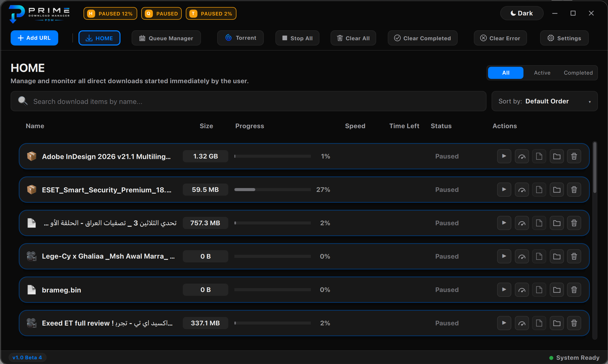Open file icon for brameg.bin row
Viewport: 608px width, 364px height.
tap(539, 290)
